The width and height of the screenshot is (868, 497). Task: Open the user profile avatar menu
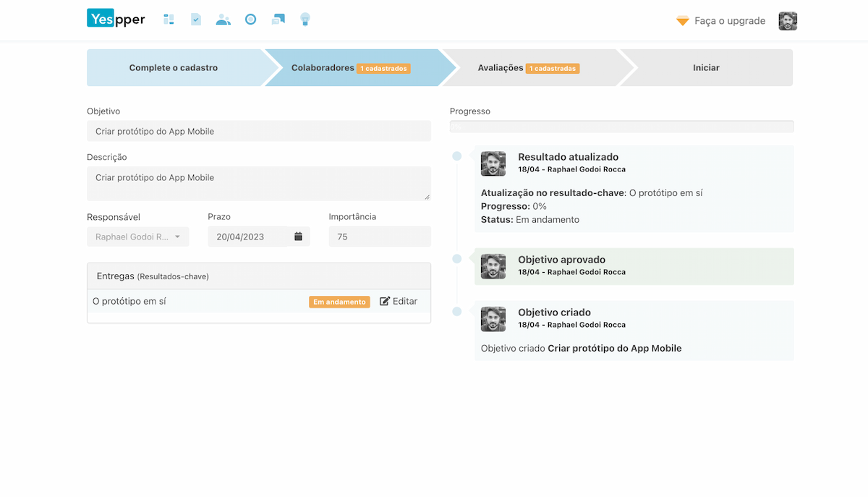tap(788, 21)
